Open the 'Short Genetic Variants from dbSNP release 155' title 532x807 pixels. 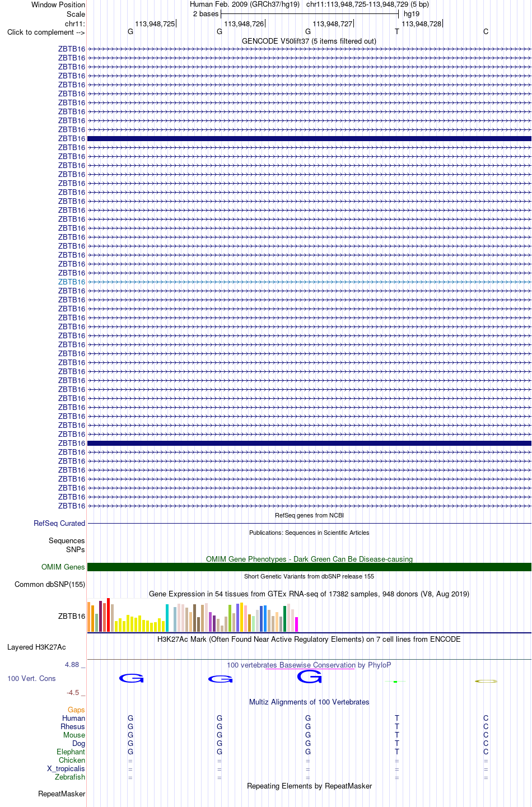[x=309, y=576]
